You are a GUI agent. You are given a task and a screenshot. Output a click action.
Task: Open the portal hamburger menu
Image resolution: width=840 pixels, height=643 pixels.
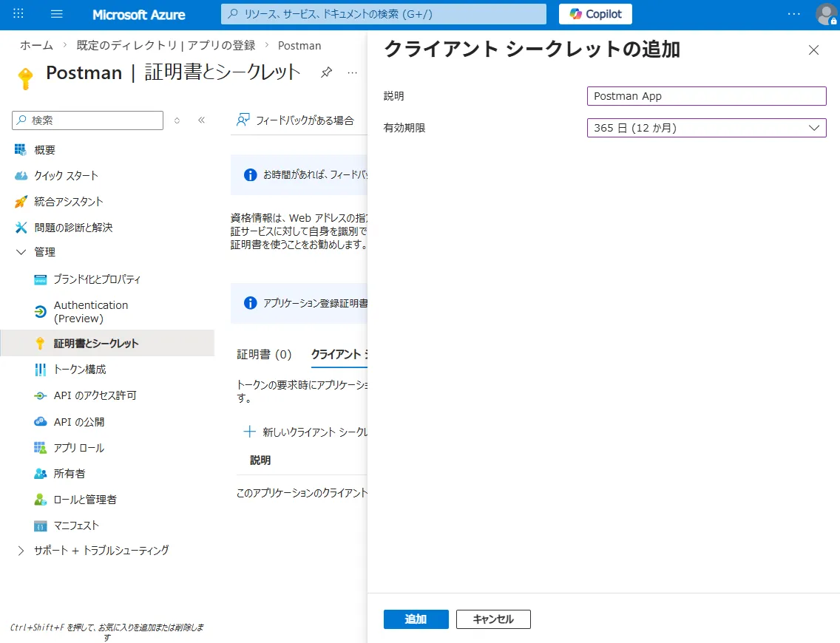point(56,14)
